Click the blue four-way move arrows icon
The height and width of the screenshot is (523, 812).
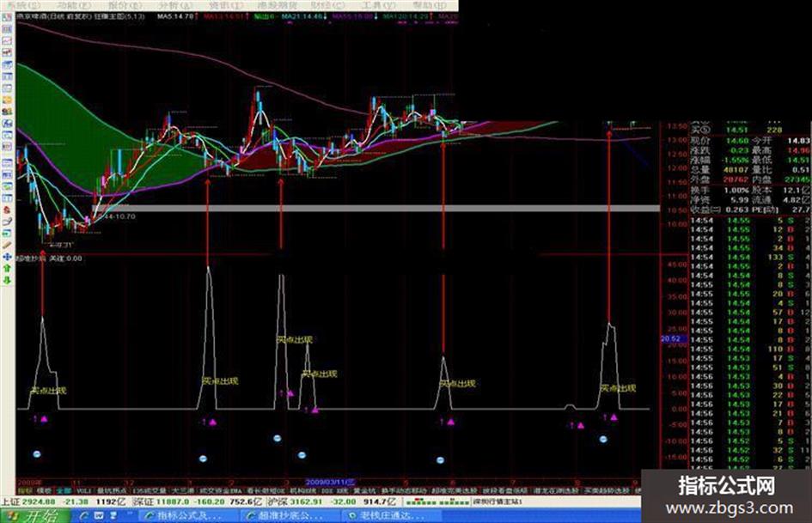tap(7, 256)
